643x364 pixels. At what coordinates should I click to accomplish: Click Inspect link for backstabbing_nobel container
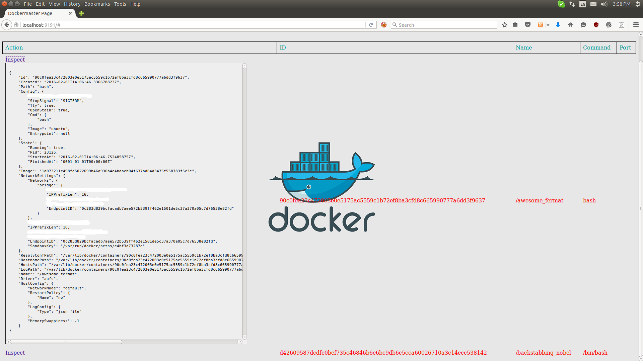(x=15, y=353)
